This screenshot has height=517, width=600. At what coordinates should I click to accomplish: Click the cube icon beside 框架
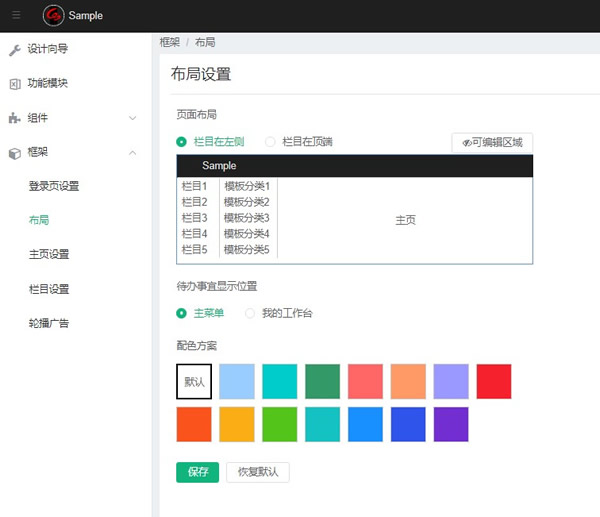[14, 152]
